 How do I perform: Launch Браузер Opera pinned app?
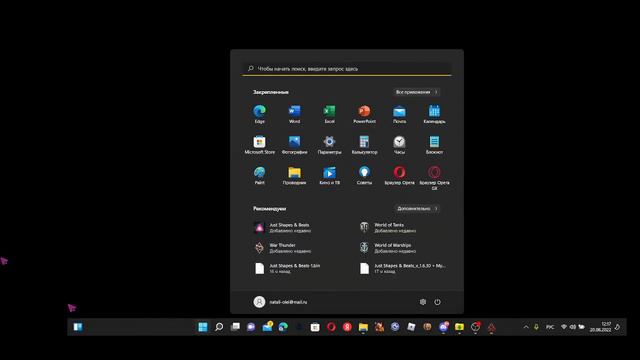(399, 175)
